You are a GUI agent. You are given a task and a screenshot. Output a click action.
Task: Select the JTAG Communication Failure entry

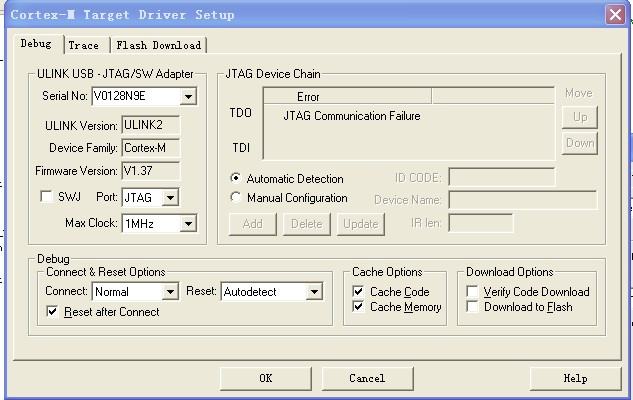click(352, 116)
